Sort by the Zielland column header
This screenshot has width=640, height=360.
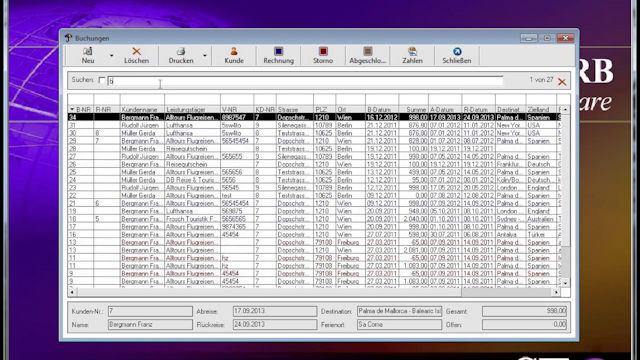[541, 109]
